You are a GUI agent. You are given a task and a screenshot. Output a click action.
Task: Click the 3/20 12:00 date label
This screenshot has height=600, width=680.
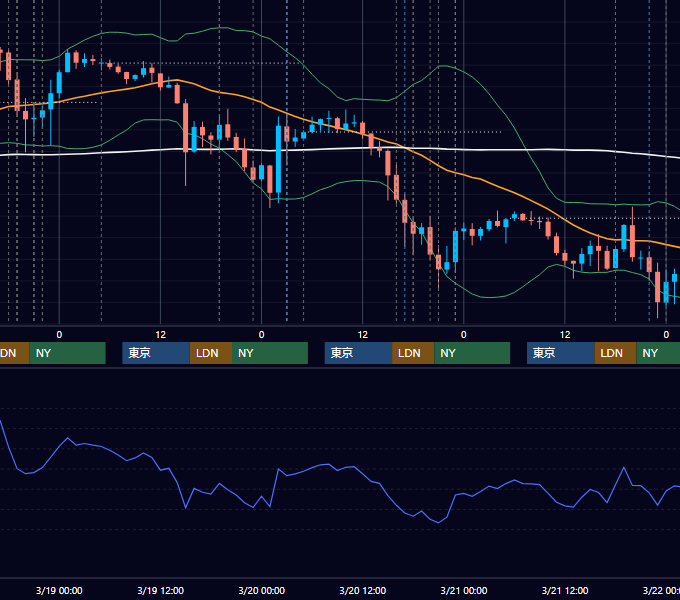[363, 590]
